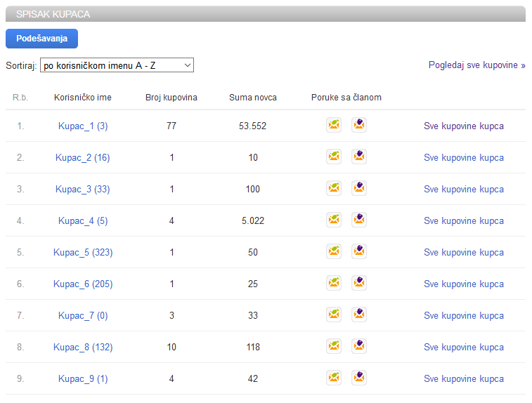532x403 pixels.
Task: Open profile link Kupac_4 (5)
Action: coord(83,221)
